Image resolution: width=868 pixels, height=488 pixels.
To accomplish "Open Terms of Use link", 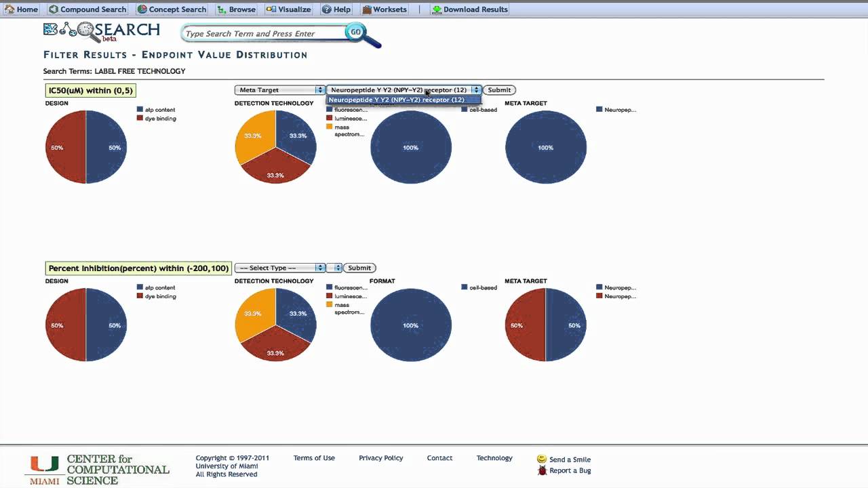I will pos(314,458).
